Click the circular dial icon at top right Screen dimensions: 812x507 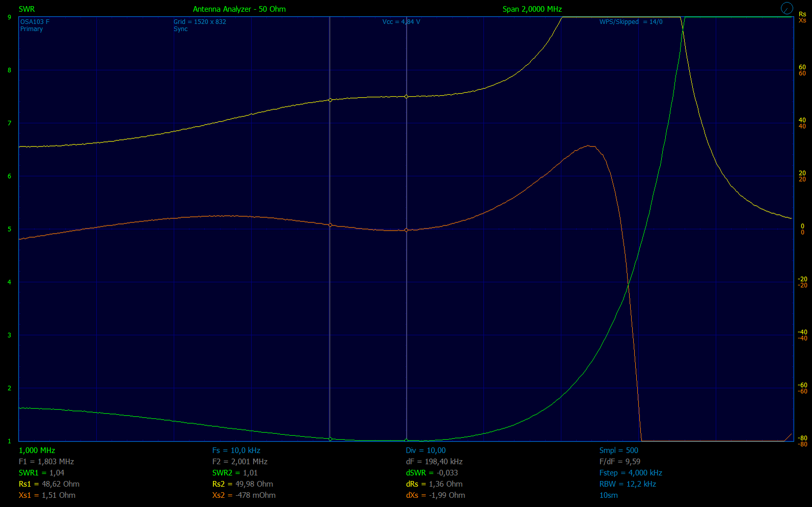787,8
